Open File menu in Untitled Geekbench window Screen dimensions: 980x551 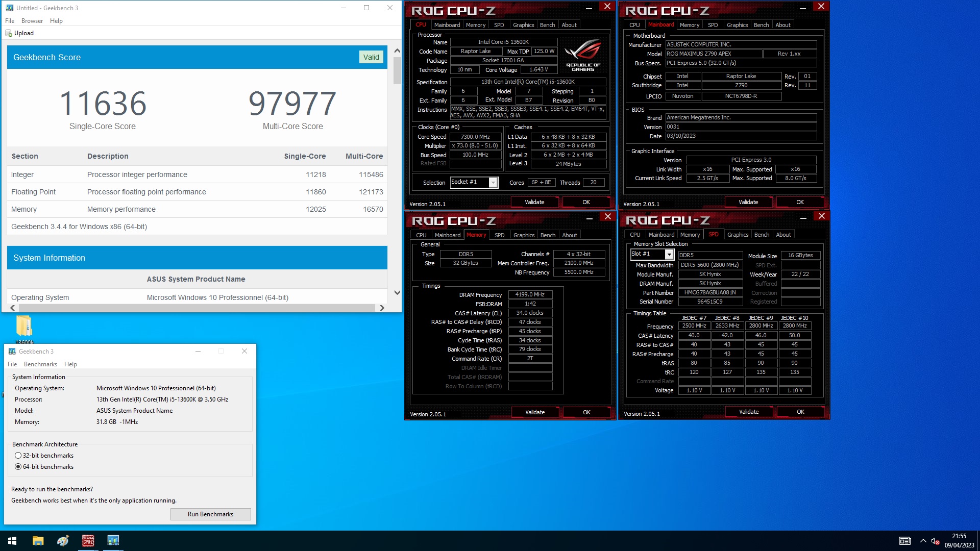pos(10,21)
